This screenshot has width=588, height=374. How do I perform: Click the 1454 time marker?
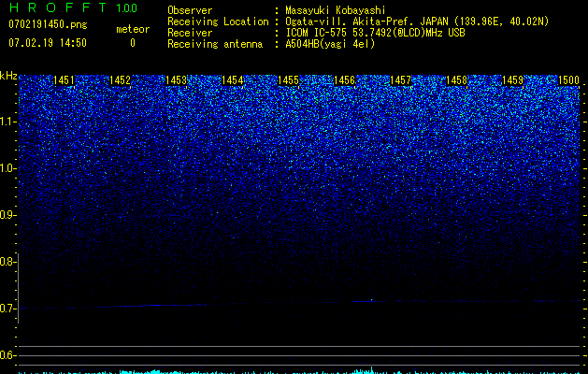233,80
